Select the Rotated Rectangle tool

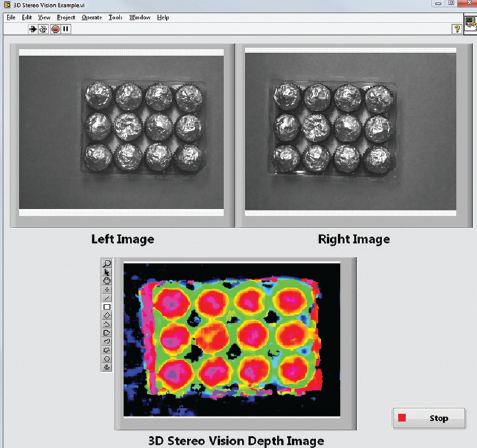[x=106, y=315]
